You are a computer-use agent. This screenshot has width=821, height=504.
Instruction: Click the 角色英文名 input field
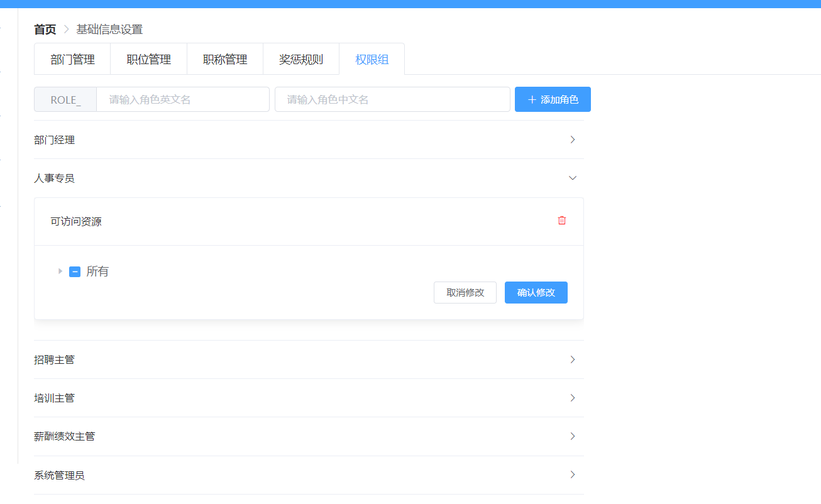tap(182, 99)
